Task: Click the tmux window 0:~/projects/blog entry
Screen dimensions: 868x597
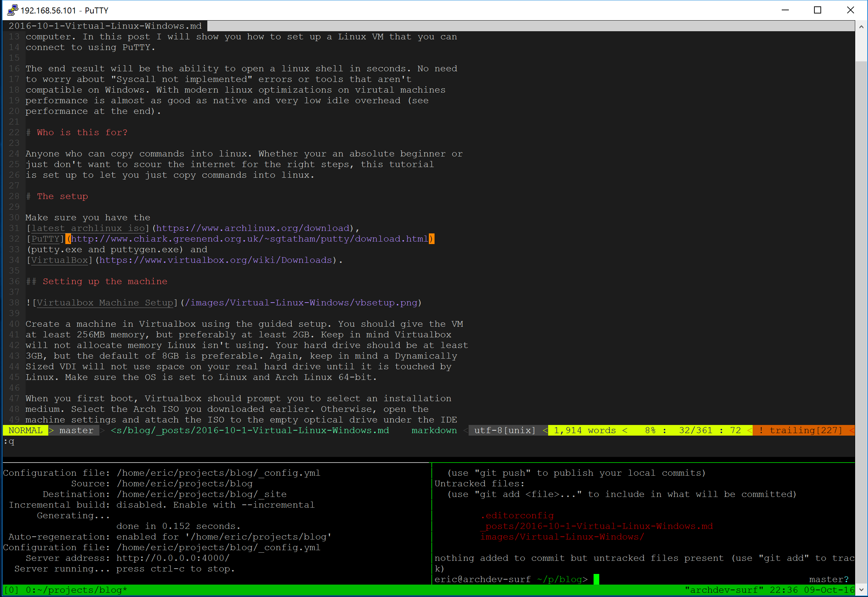Action: pos(76,590)
